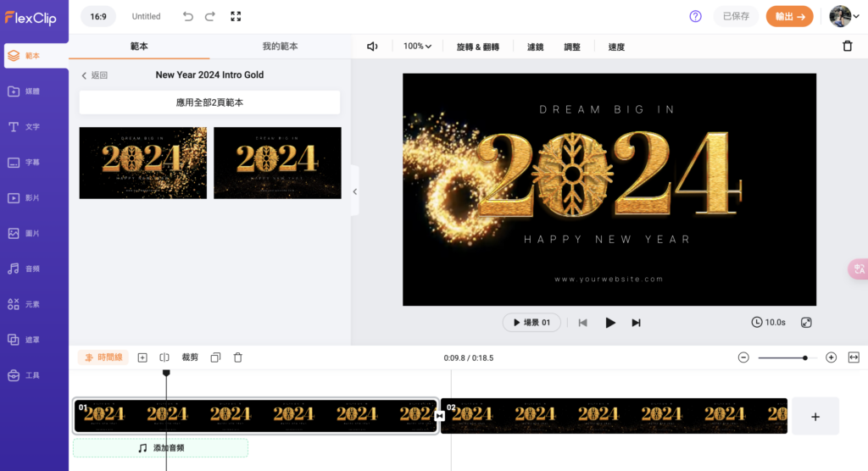Open the 速度 speed options
The height and width of the screenshot is (471, 868).
point(616,47)
